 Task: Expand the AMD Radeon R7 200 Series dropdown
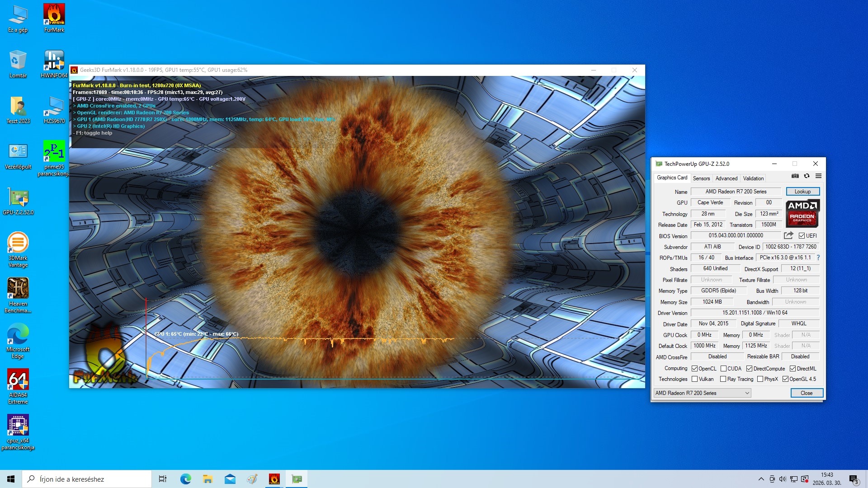[702, 393]
